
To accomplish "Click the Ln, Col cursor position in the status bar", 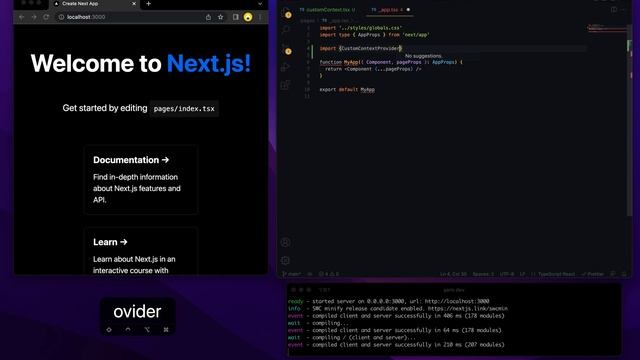I will [x=453, y=274].
